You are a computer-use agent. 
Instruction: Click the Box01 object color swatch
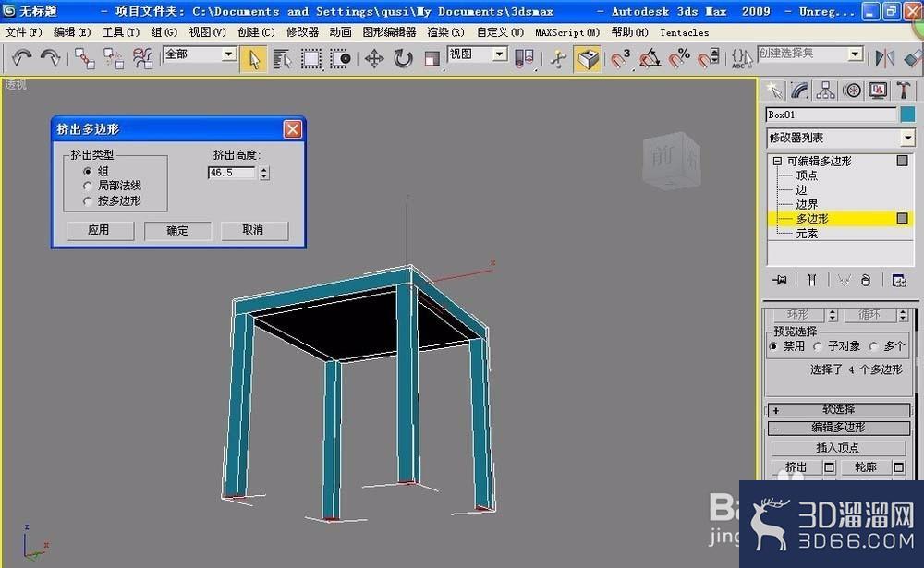tap(907, 115)
